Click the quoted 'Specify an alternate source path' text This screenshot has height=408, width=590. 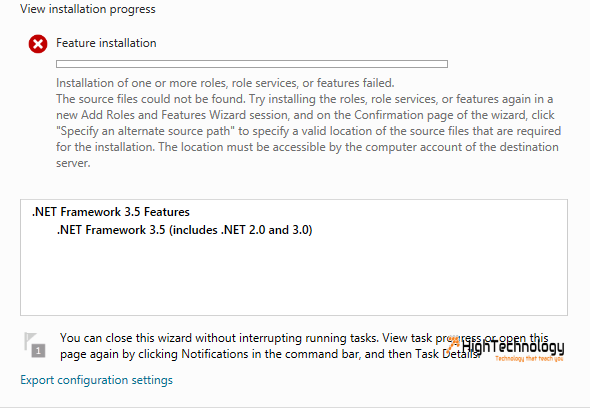pyautogui.click(x=145, y=131)
